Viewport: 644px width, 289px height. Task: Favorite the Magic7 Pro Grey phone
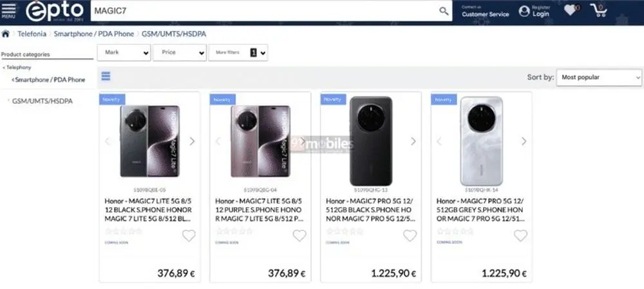click(x=520, y=235)
